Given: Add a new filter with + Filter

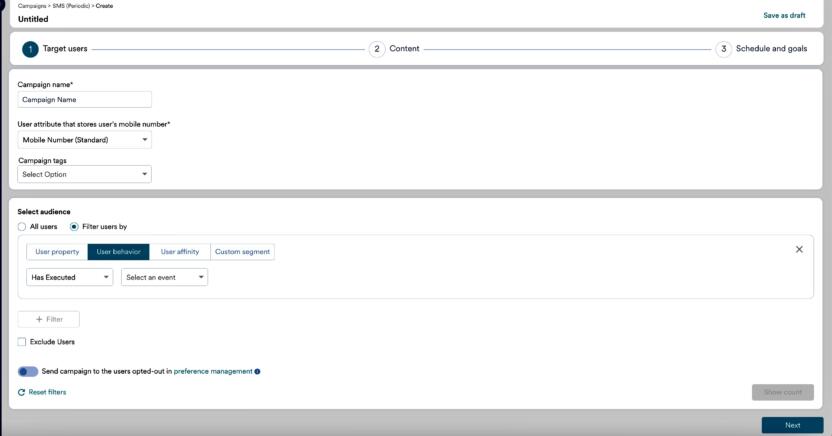Looking at the screenshot, I should click(x=49, y=319).
